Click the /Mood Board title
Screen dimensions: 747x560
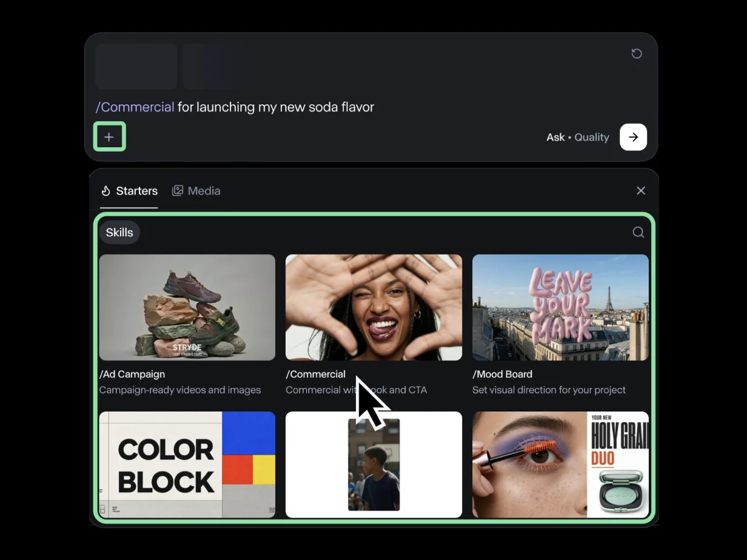tap(503, 374)
